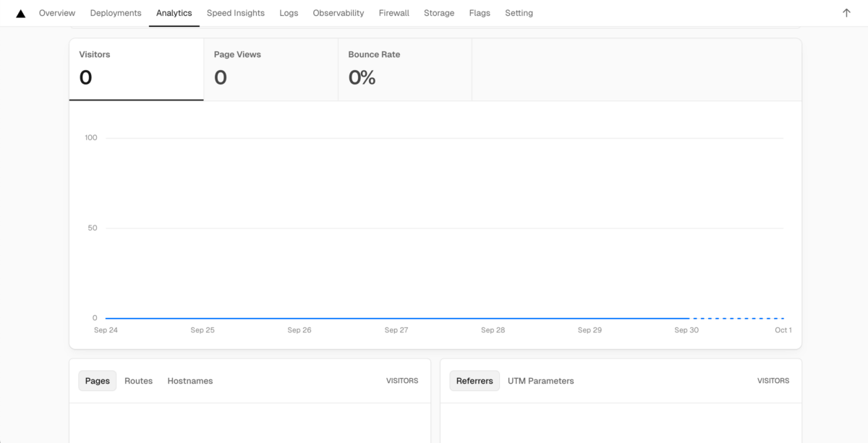The height and width of the screenshot is (443, 868).
Task: Open the Logs tab
Action: click(x=289, y=13)
